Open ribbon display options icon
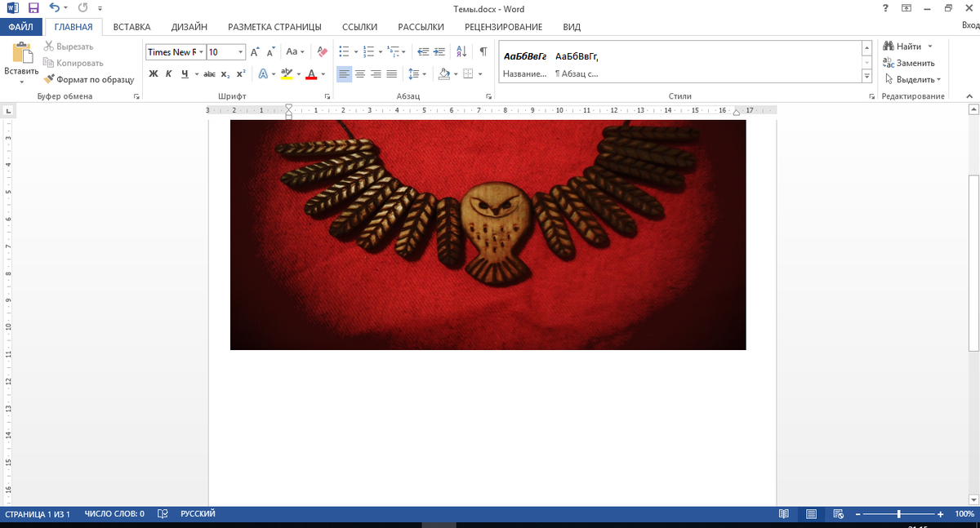Viewport: 980px width, 528px height. [x=907, y=8]
